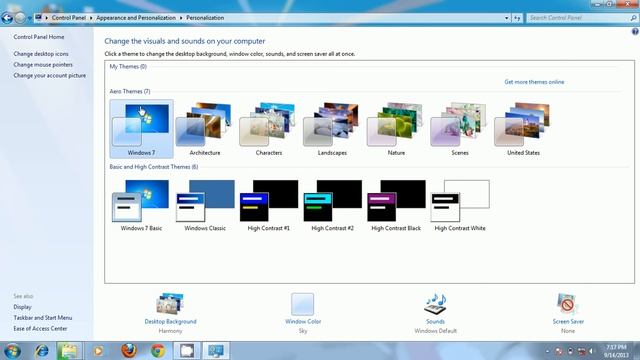Click the Forward navigation arrow button

click(20, 18)
